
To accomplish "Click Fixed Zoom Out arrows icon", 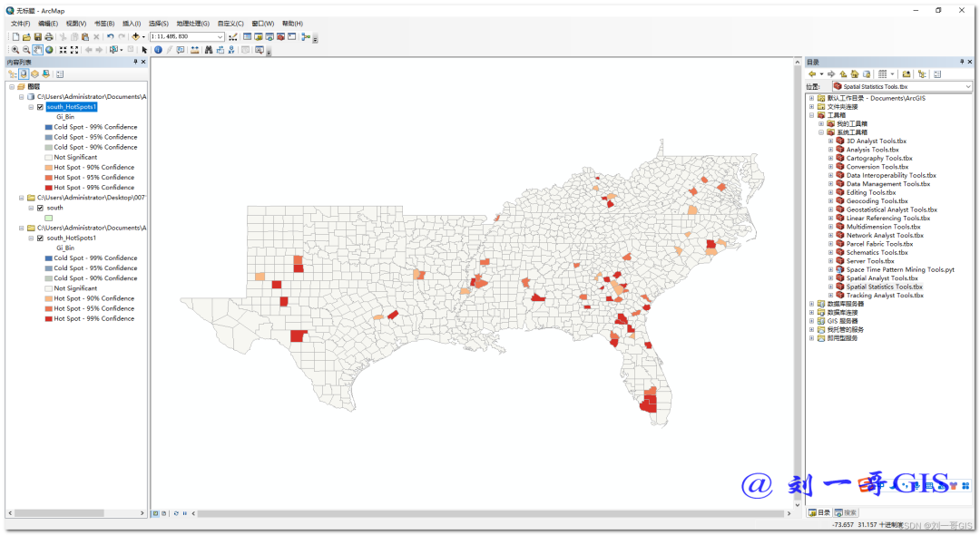I will (74, 50).
